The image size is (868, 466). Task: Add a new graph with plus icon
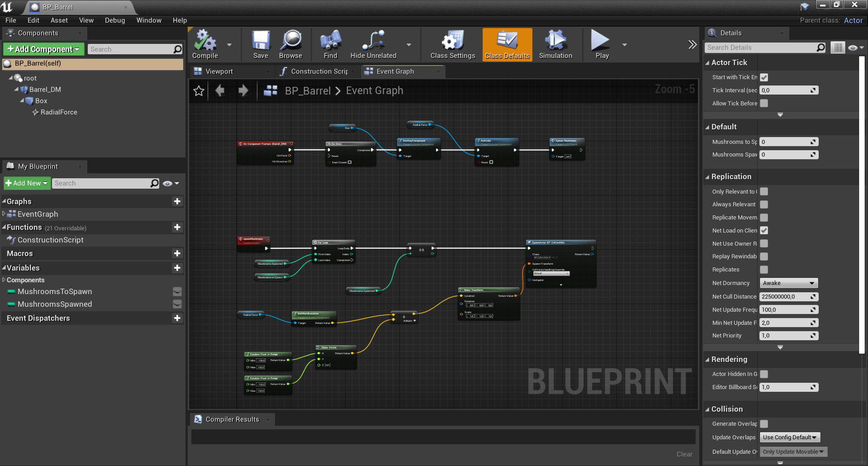pyautogui.click(x=177, y=201)
